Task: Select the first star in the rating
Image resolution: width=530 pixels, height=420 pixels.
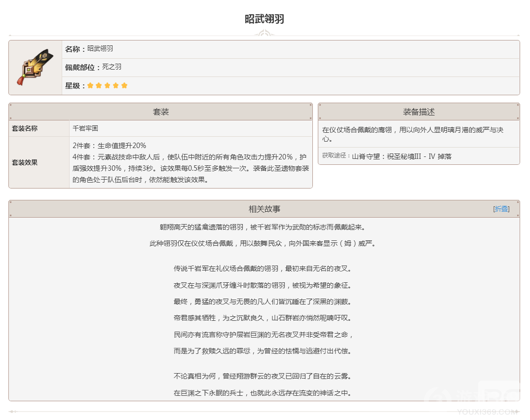Action: click(x=91, y=85)
